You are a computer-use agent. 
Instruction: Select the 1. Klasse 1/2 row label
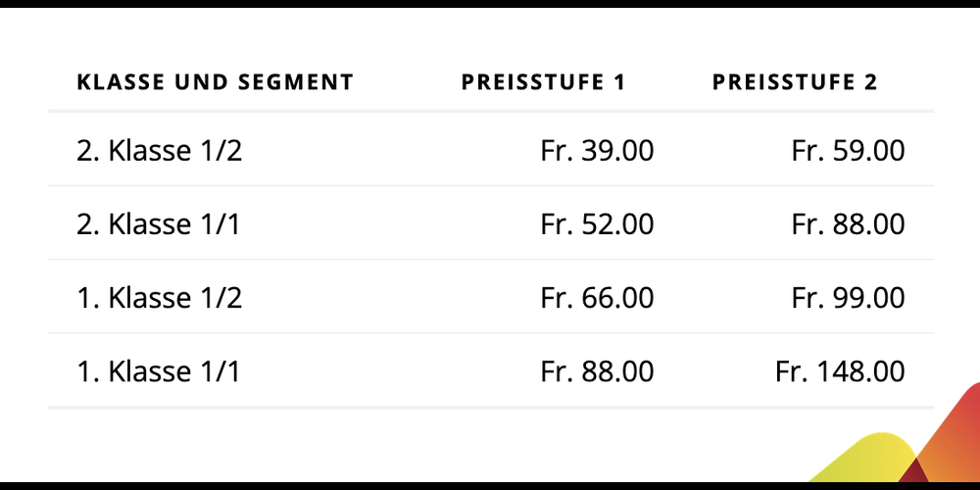coord(160,298)
